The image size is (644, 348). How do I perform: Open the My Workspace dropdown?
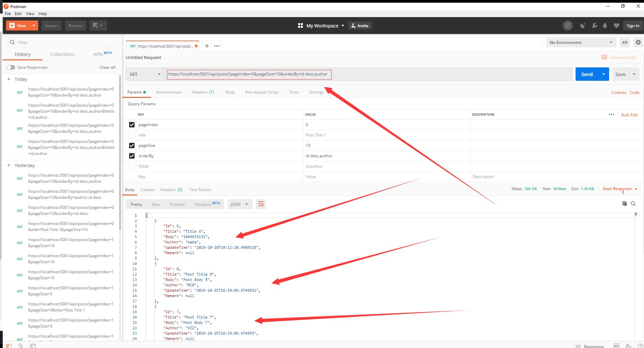325,25
